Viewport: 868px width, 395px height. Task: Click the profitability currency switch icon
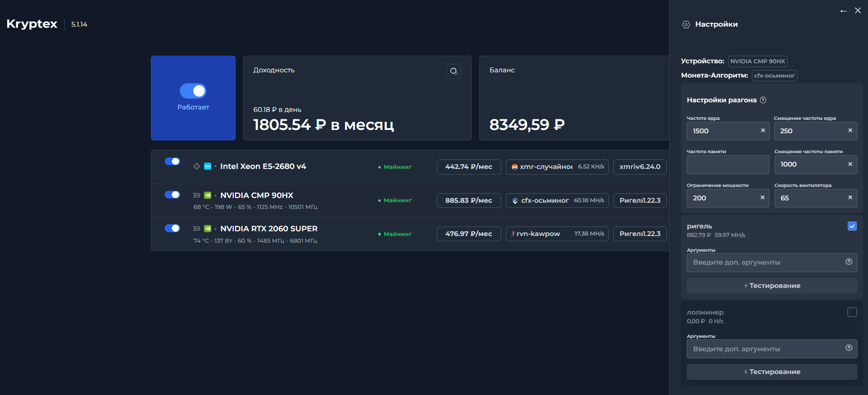point(454,71)
